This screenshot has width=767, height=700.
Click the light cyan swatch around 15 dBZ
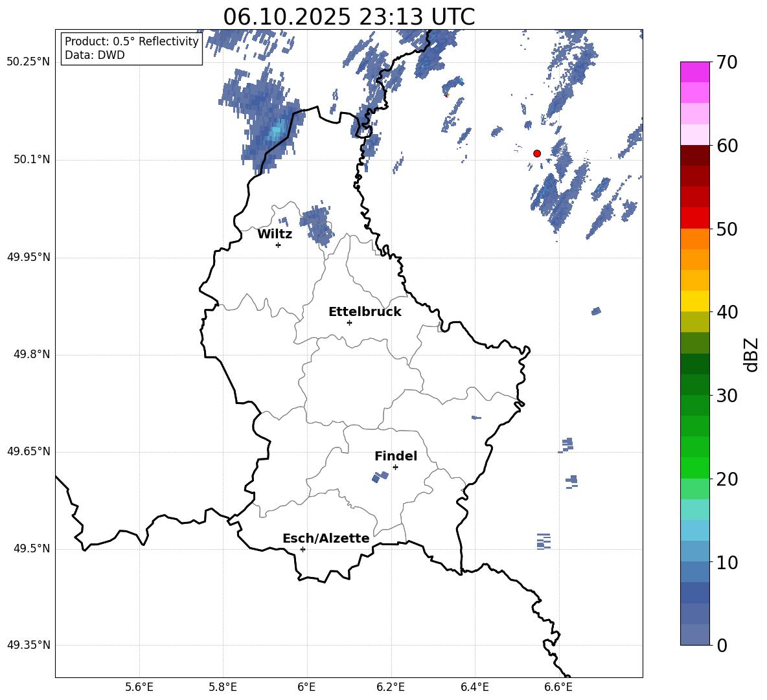(695, 510)
